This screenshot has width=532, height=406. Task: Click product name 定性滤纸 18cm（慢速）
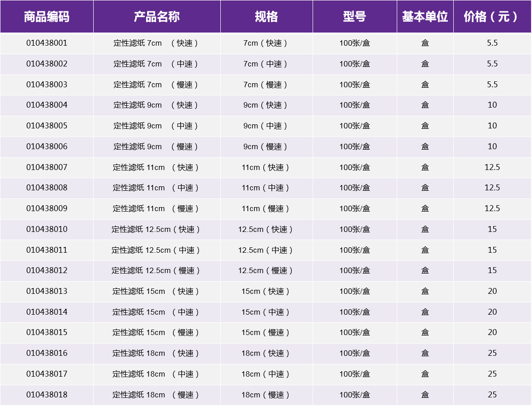click(156, 394)
